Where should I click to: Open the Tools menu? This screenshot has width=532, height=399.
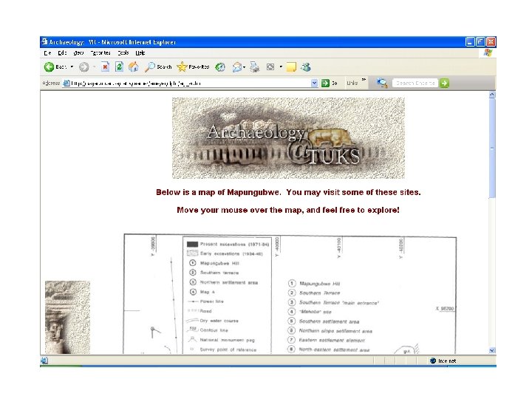point(123,53)
